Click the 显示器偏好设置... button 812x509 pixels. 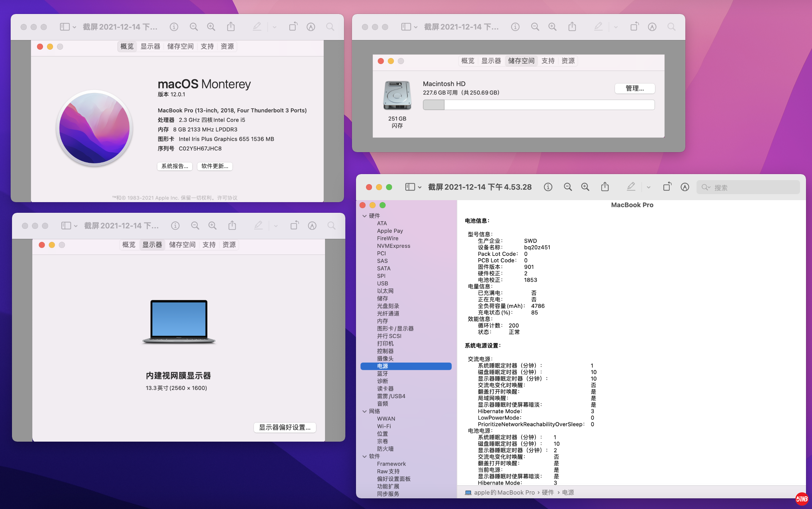285,428
